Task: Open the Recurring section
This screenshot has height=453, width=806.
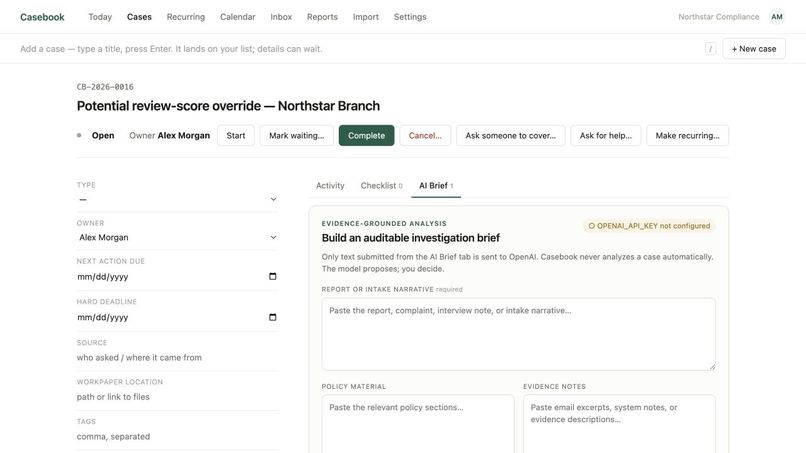Action: (186, 17)
